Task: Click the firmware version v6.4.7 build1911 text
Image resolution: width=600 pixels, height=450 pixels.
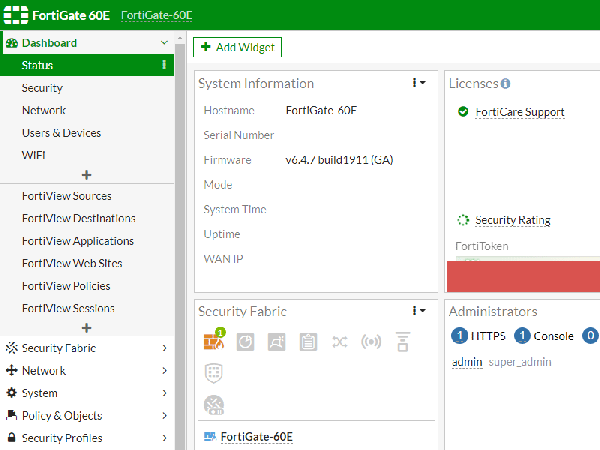Action: [339, 160]
